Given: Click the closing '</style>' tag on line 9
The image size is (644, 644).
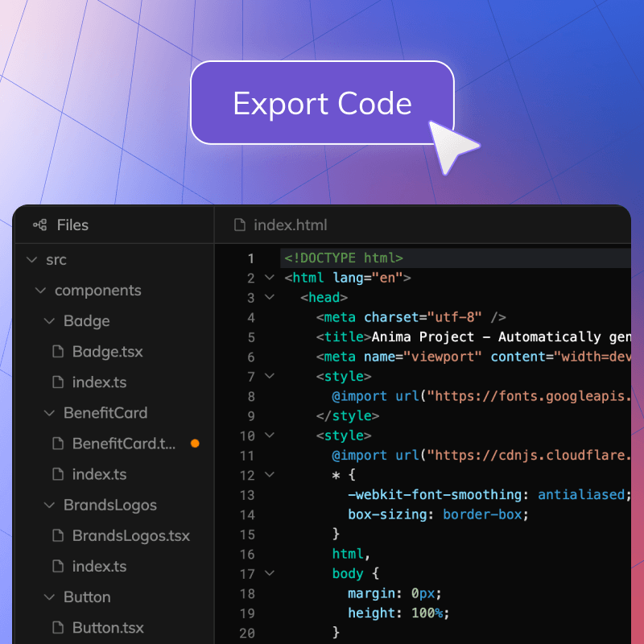Looking at the screenshot, I should tap(348, 415).
